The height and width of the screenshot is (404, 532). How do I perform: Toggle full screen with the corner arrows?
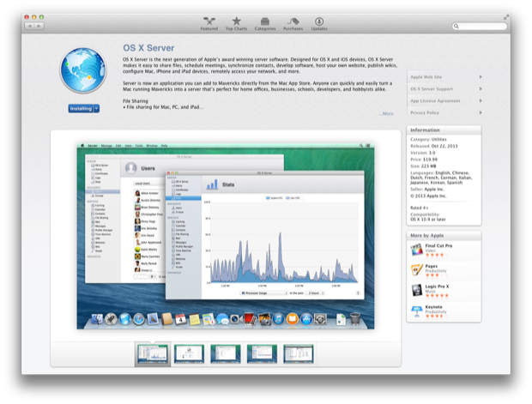(x=506, y=17)
